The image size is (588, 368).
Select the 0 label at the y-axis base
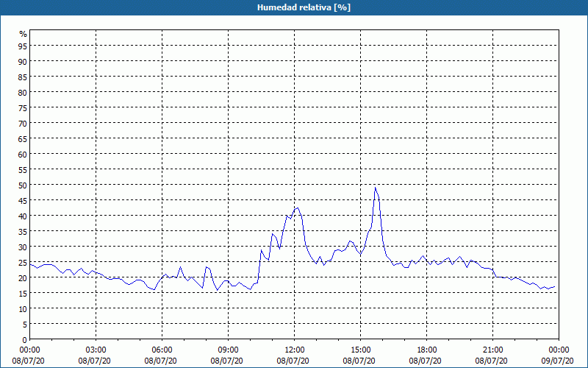25,340
